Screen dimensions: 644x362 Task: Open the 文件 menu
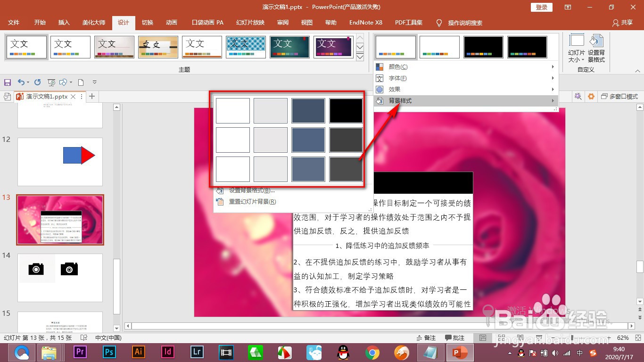[14, 23]
